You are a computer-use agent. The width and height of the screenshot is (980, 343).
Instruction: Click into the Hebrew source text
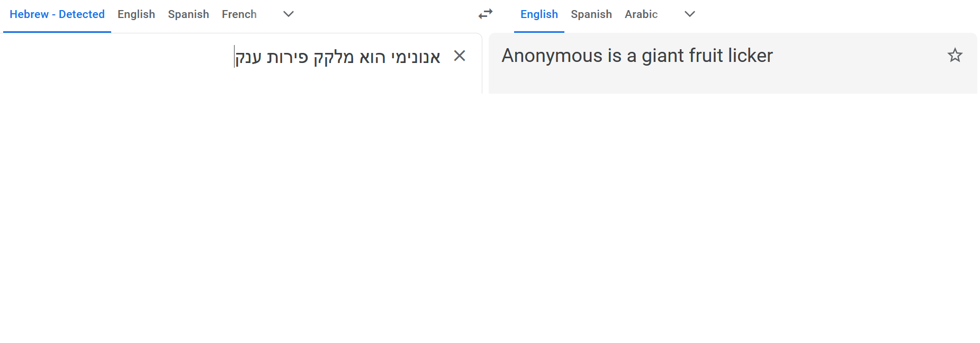point(338,57)
